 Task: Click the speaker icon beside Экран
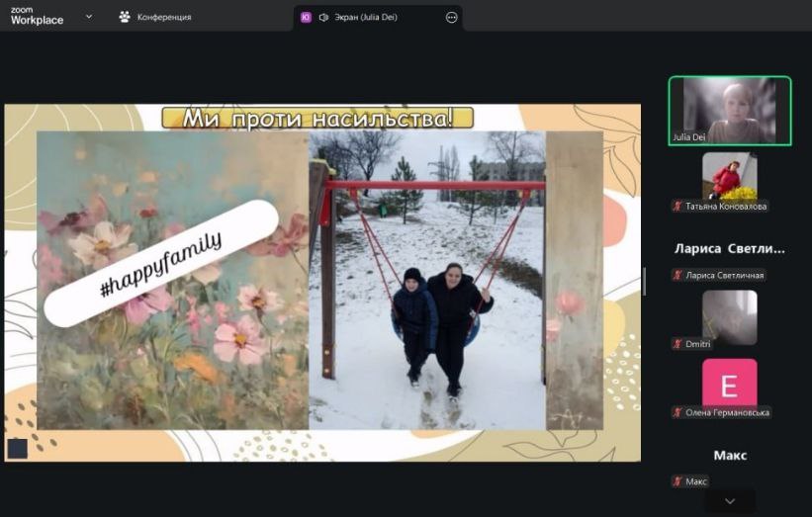[323, 17]
